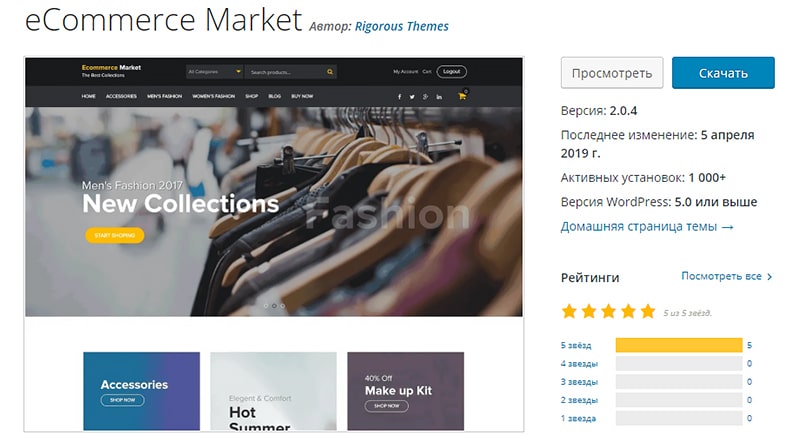This screenshot has height=437, width=800.
Task: Click the first rating star
Action: [569, 311]
